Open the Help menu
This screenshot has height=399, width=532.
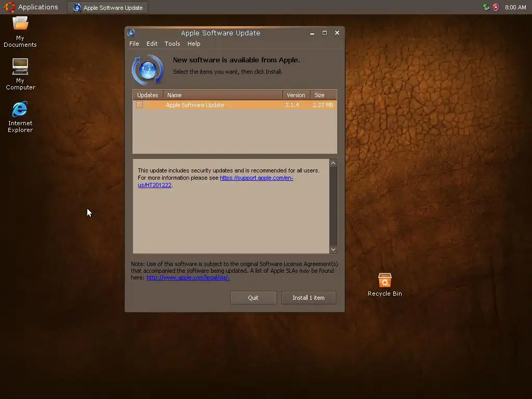click(x=194, y=44)
